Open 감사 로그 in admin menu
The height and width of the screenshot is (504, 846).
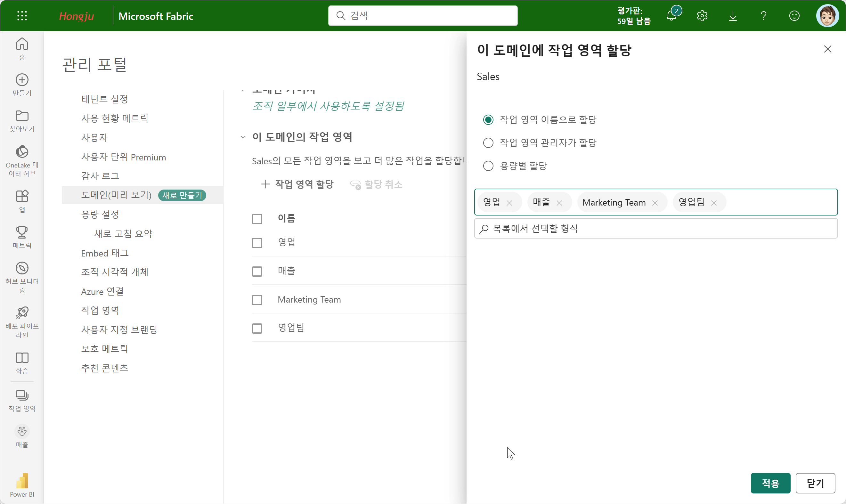click(x=100, y=176)
